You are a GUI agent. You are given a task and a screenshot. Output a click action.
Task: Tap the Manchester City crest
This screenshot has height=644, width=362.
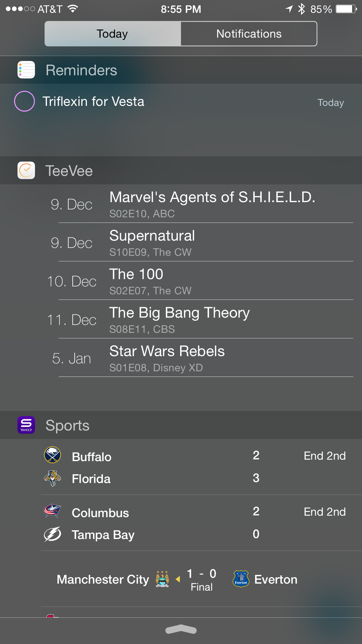pyautogui.click(x=162, y=579)
